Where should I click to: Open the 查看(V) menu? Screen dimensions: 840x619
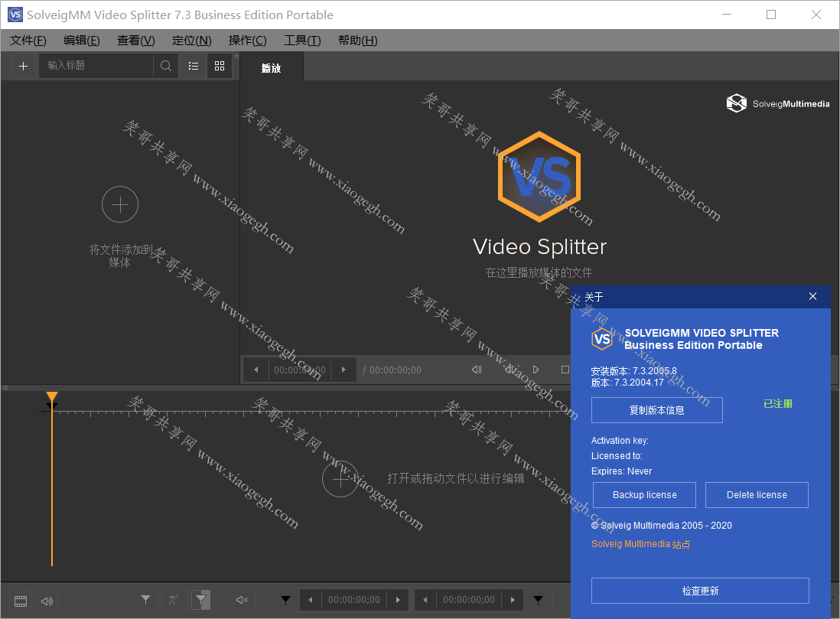[136, 41]
